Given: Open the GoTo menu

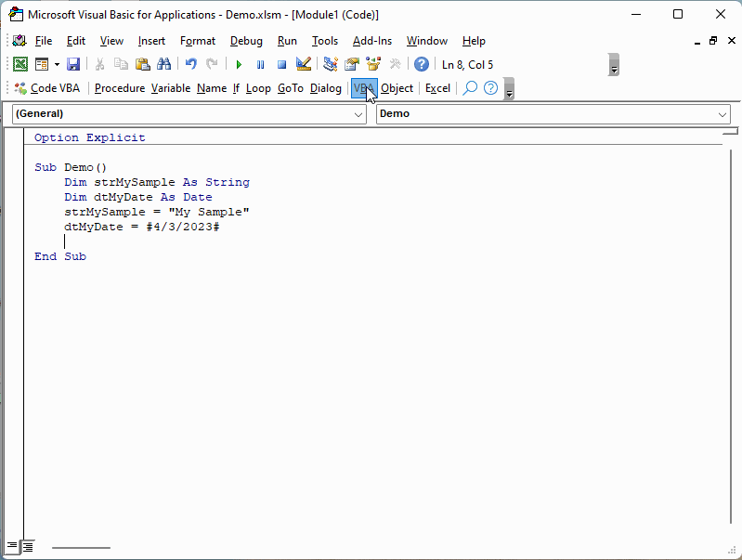Looking at the screenshot, I should pyautogui.click(x=291, y=88).
